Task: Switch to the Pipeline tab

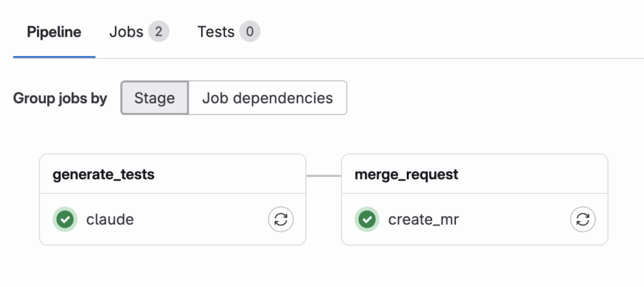Action: pos(54,32)
